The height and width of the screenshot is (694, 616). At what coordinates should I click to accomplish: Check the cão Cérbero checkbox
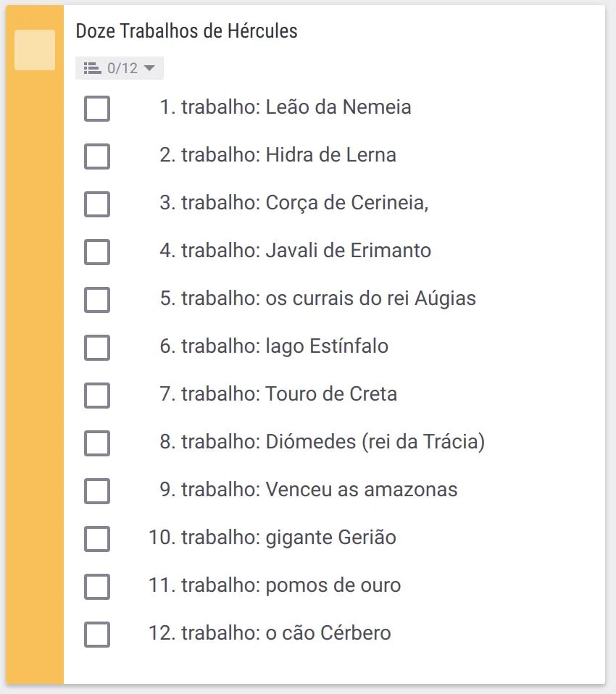97,635
